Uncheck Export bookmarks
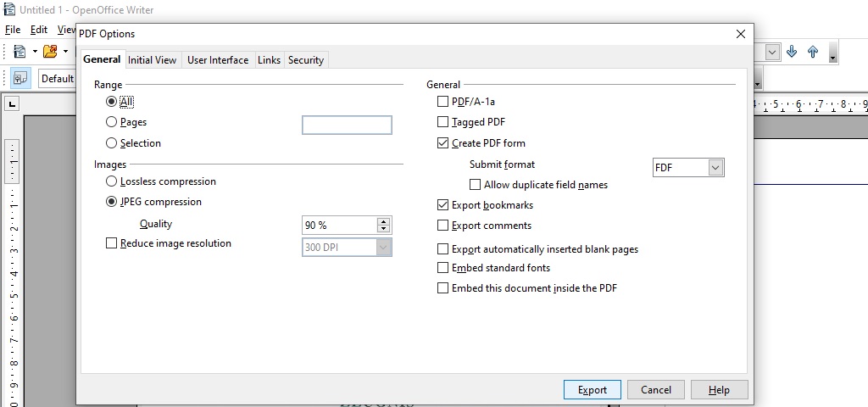The image size is (868, 407). coord(442,205)
